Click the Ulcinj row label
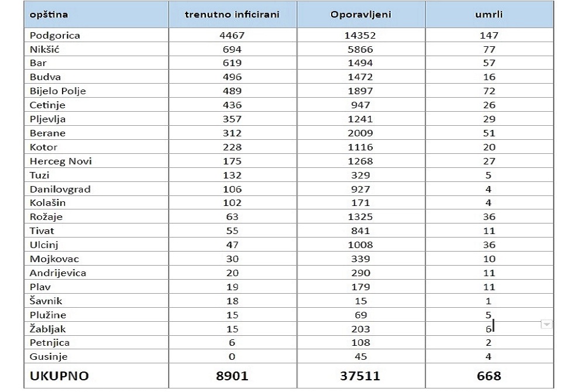Image resolution: width=581 pixels, height=392 pixels. [x=44, y=245]
